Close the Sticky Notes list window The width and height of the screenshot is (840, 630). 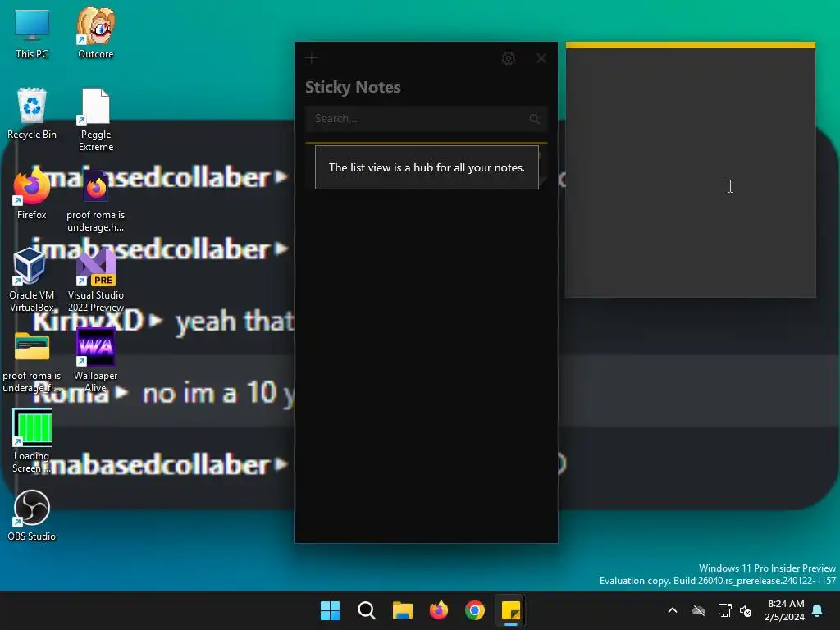[541, 58]
